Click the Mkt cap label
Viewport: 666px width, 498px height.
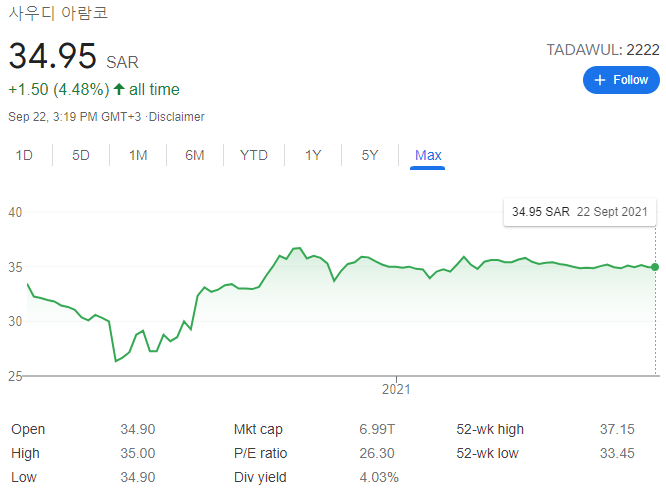point(258,430)
